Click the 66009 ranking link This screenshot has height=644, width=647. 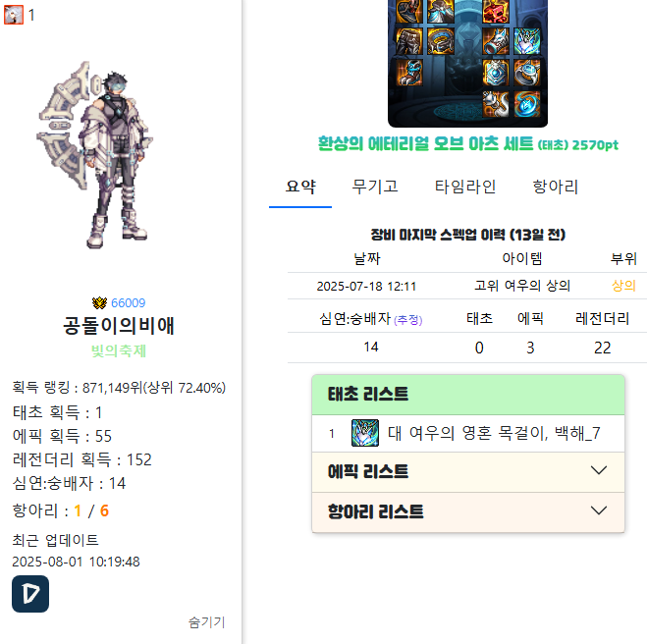[x=129, y=303]
